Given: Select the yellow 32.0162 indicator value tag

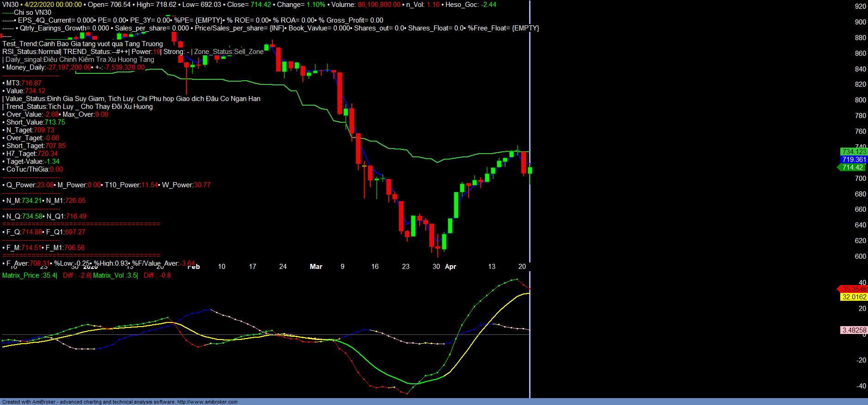Looking at the screenshot, I should coord(854,297).
